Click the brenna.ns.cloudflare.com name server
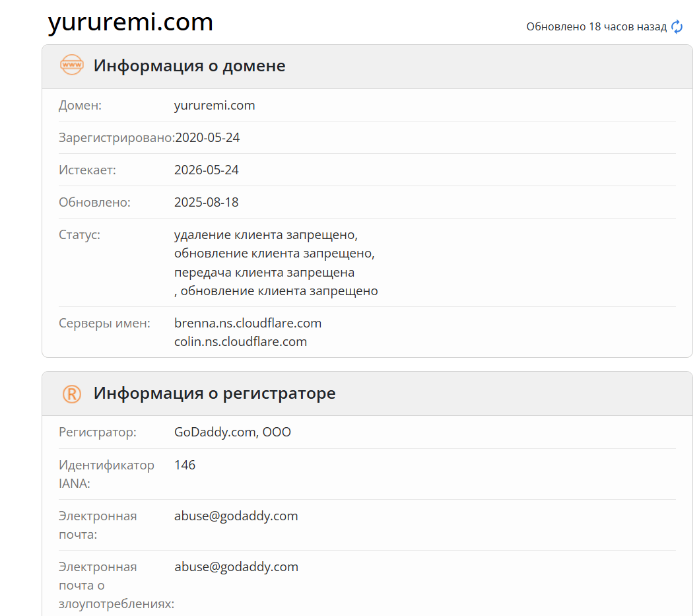 (x=248, y=323)
